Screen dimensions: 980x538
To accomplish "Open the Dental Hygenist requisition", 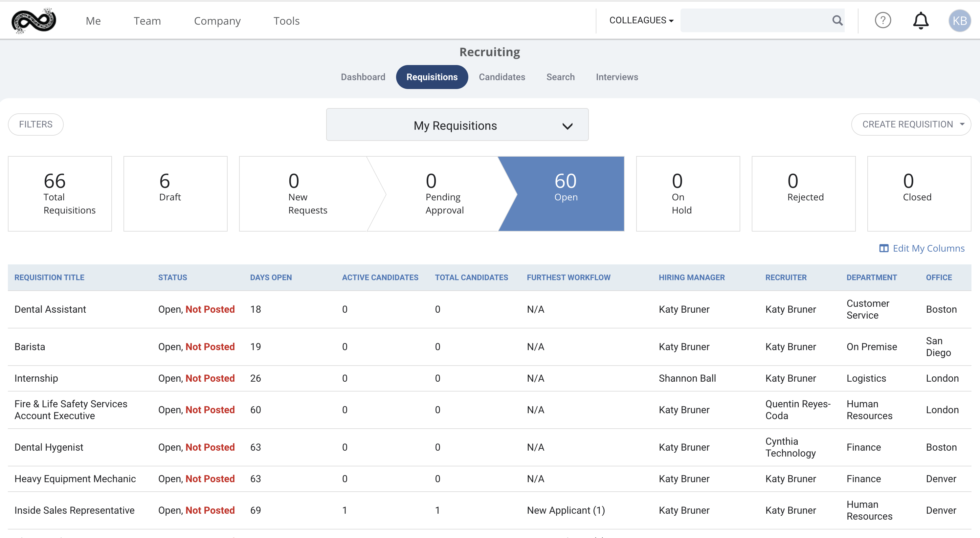I will [49, 447].
